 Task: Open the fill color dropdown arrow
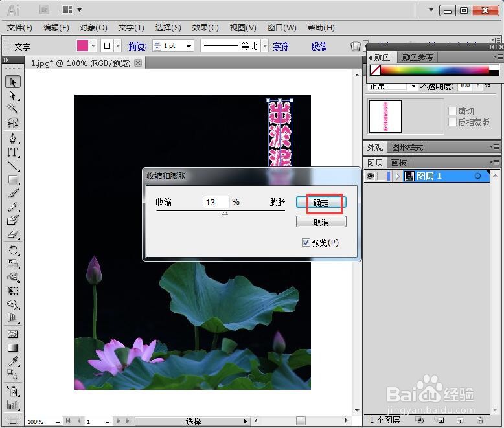click(93, 45)
